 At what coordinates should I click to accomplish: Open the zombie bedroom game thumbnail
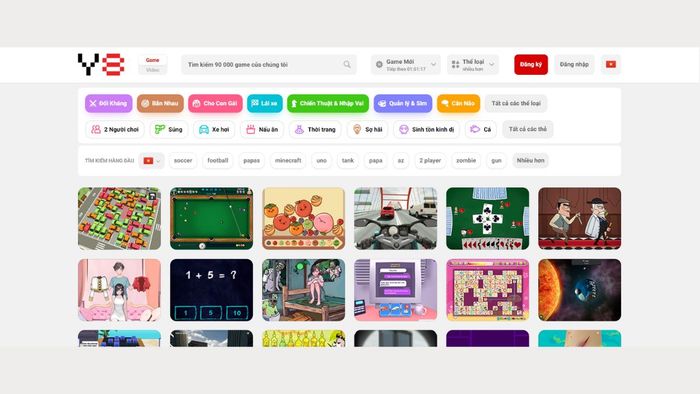tap(304, 290)
